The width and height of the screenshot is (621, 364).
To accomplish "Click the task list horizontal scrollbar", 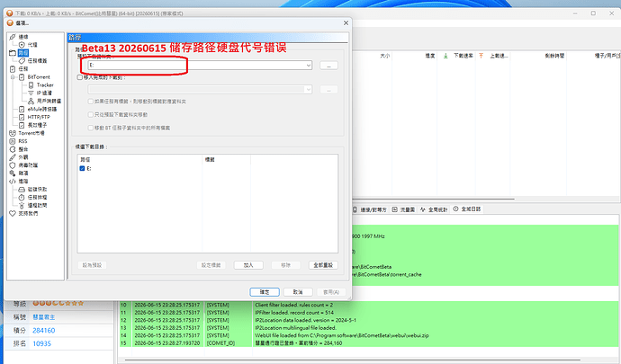I will 433,199.
